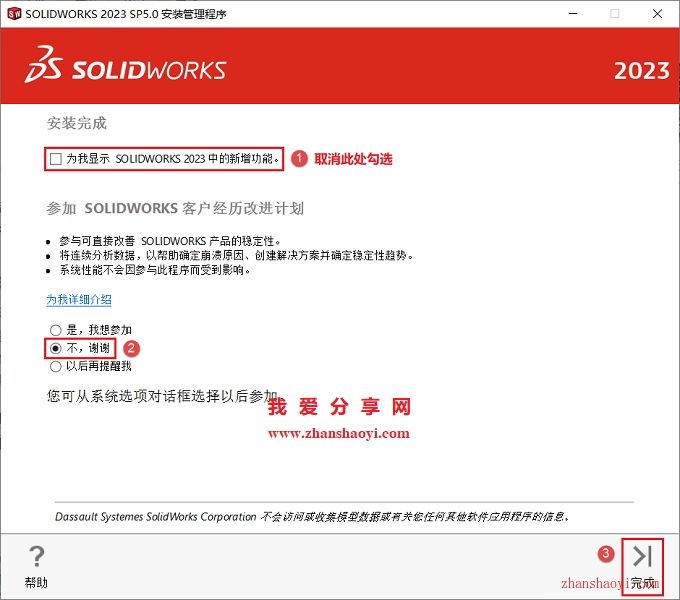Screen dimensions: 680x600
Task: Toggle the 'Show me what's new in SOLIDWORKS 2023' checkbox
Action: (x=56, y=159)
